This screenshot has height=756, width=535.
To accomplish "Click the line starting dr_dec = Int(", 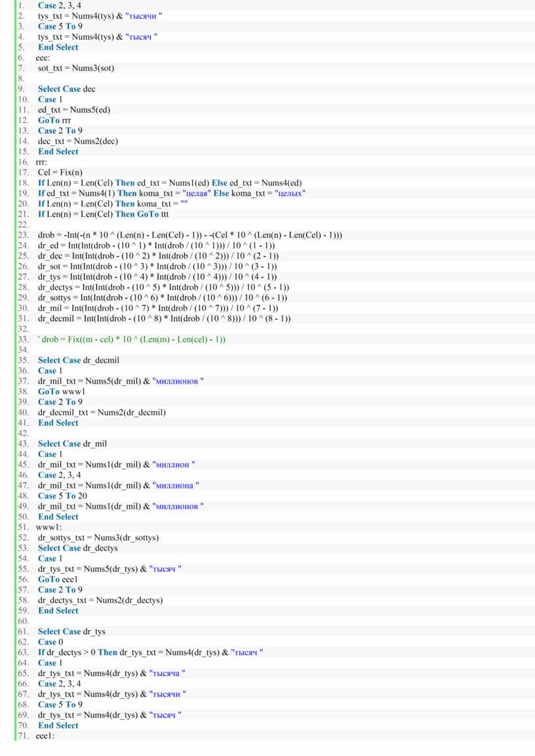I will point(158,256).
